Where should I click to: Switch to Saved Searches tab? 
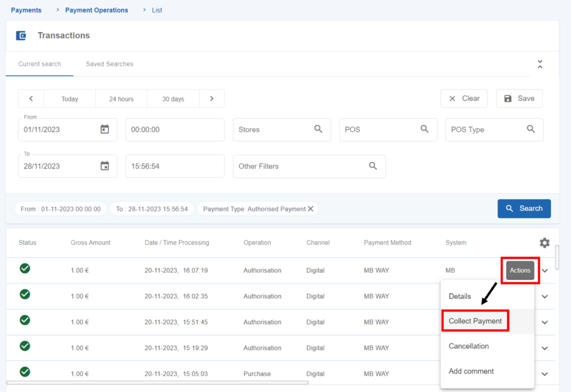tap(109, 64)
